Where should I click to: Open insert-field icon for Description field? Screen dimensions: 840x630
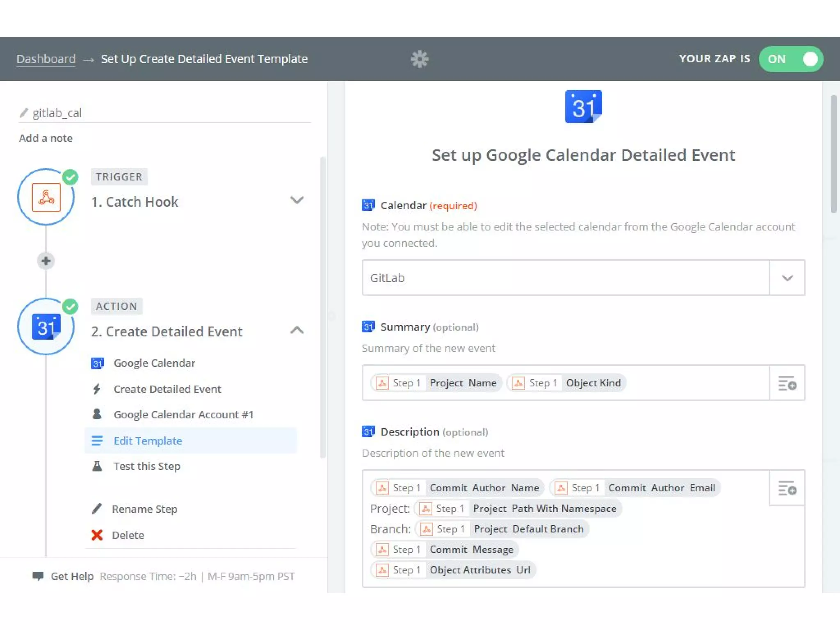[x=787, y=488]
